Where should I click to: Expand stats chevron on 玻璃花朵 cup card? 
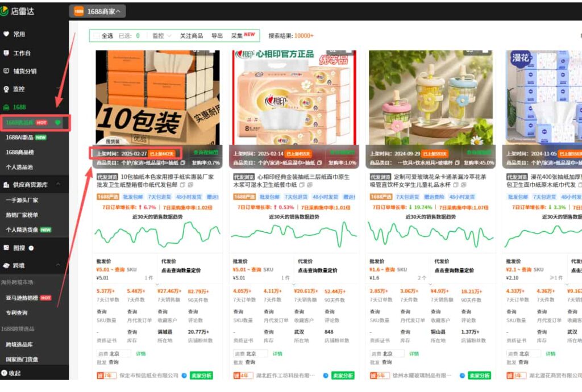tap(431, 284)
